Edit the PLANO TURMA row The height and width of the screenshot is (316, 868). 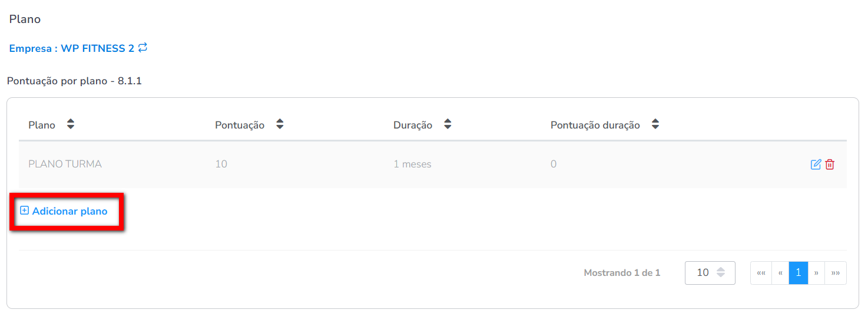point(816,164)
